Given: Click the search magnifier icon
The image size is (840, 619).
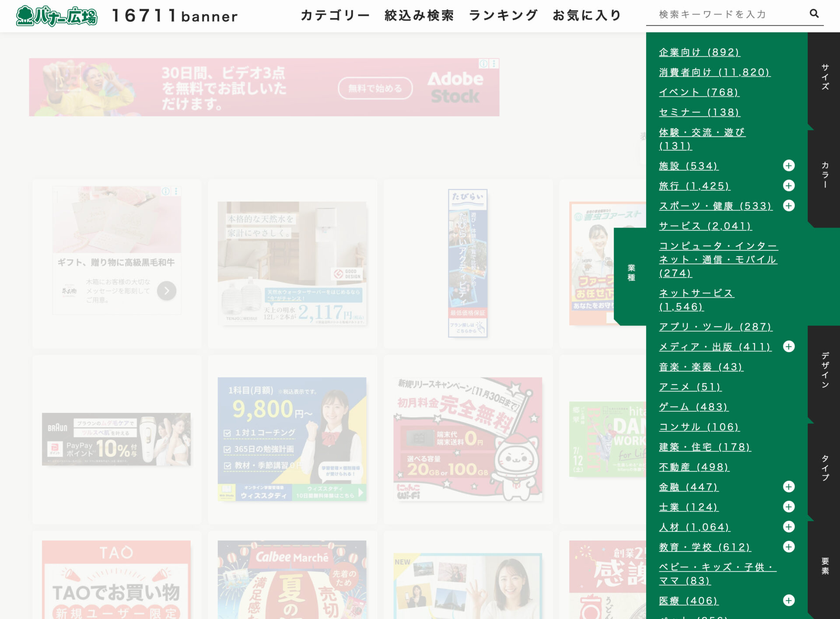Looking at the screenshot, I should click(x=814, y=14).
